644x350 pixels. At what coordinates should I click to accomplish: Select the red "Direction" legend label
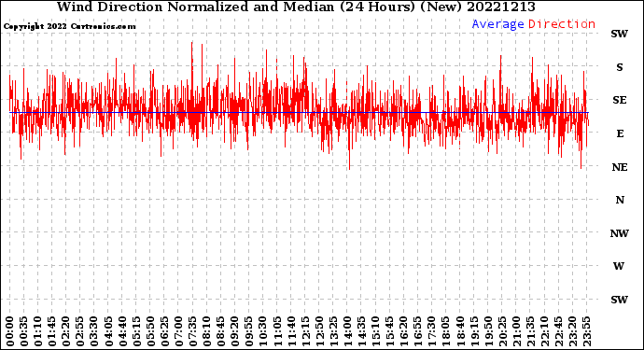(x=562, y=24)
